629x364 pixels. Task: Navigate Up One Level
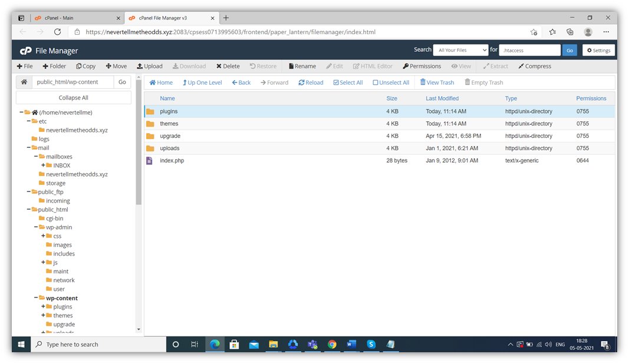pyautogui.click(x=202, y=82)
